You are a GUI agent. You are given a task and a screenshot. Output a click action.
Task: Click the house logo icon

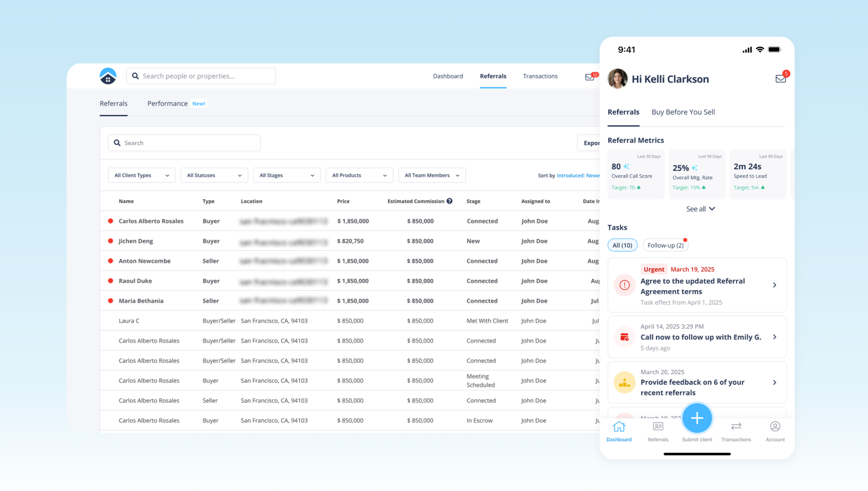[x=108, y=76]
